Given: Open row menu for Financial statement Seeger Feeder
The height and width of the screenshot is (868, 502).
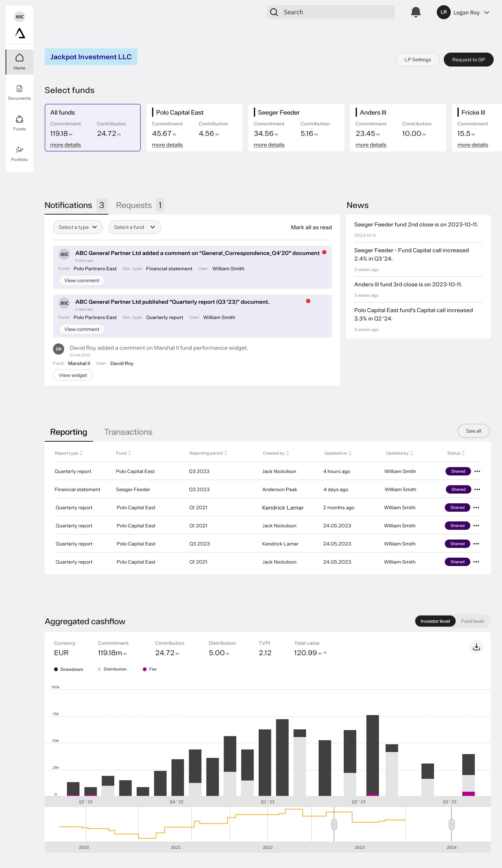Looking at the screenshot, I should (477, 489).
